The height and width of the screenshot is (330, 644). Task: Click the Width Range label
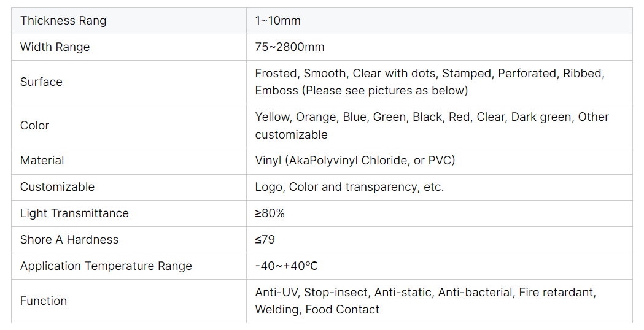(x=55, y=47)
